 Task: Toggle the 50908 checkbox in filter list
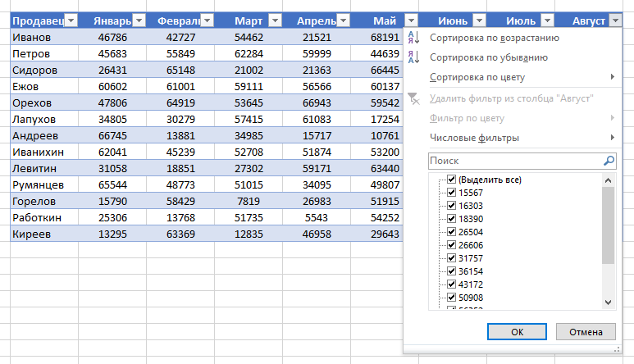click(x=451, y=298)
